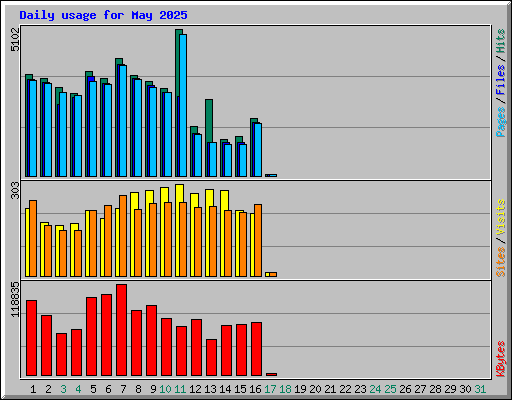This screenshot has width=512, height=400.
Task: Click the cyan pages bar for day 7
Action: click(x=123, y=121)
